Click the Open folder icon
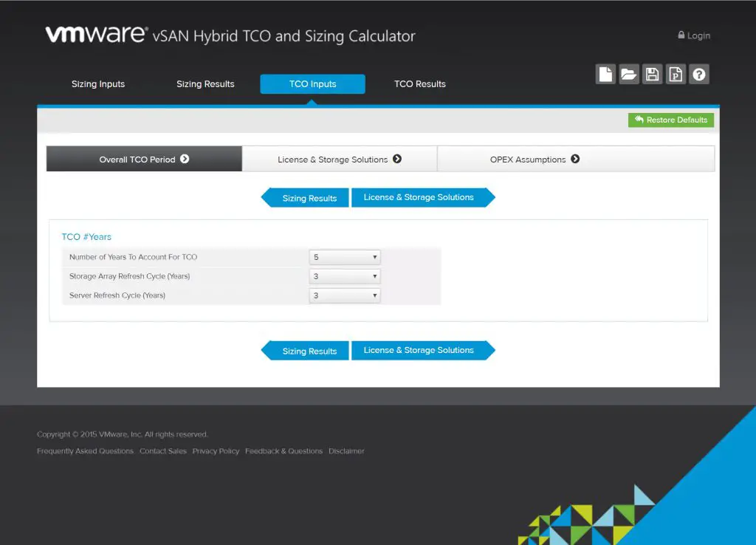The height and width of the screenshot is (545, 756). (629, 75)
